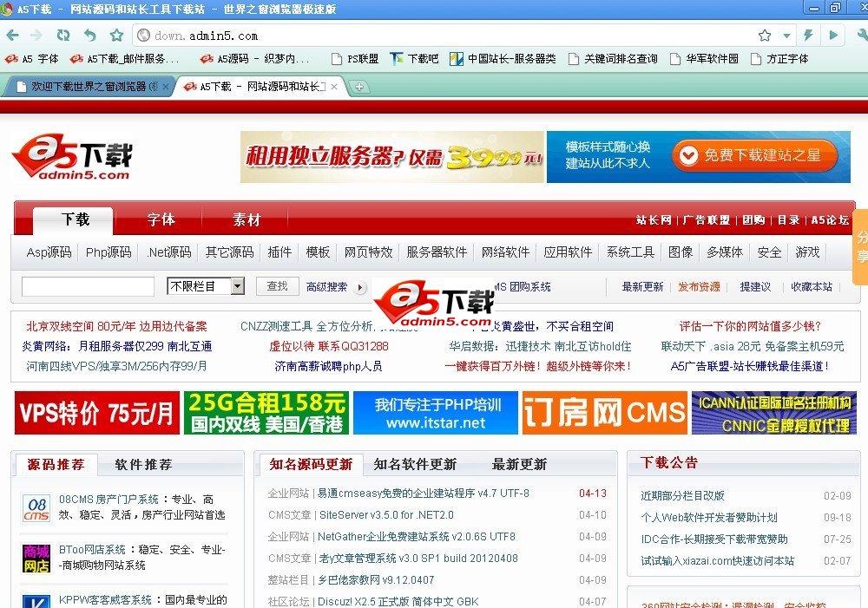Open the address bar dropdown arrow

coord(786,36)
